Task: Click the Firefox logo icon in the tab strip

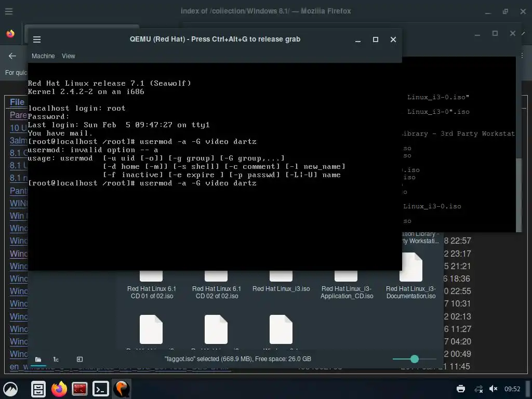Action: (10, 34)
